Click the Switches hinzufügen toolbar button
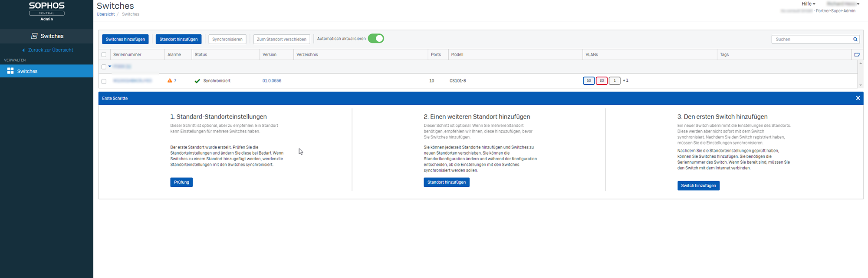868x278 pixels. [x=125, y=39]
